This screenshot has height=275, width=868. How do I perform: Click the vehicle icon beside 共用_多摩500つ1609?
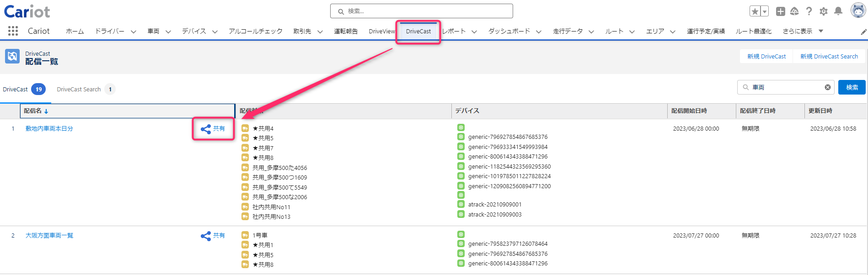click(245, 177)
